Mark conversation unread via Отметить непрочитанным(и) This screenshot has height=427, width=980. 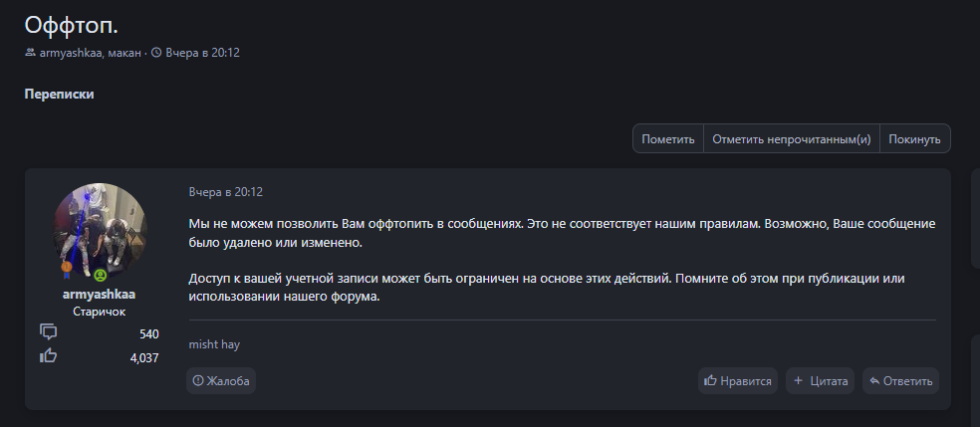[x=791, y=139]
